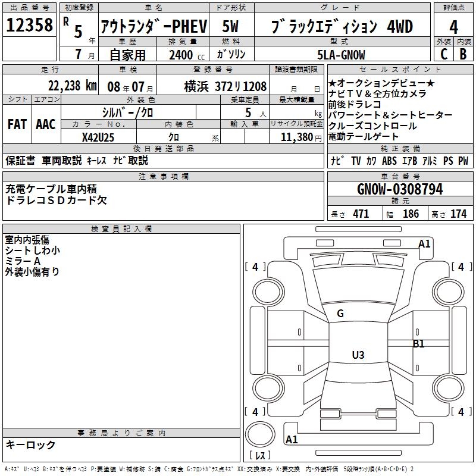Screen dimensions: 476x476
Task: Click the color number X42U25
Action: pyautogui.click(x=98, y=137)
